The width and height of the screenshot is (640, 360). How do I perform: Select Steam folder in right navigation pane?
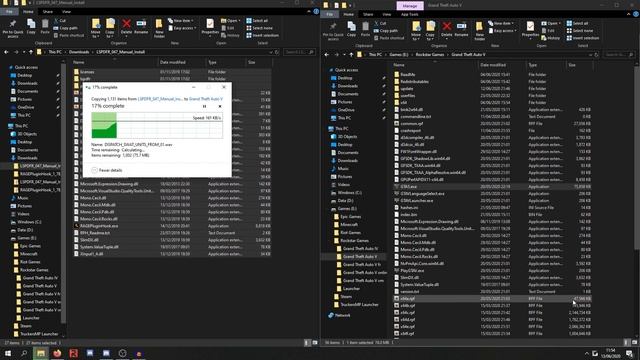click(x=346, y=297)
